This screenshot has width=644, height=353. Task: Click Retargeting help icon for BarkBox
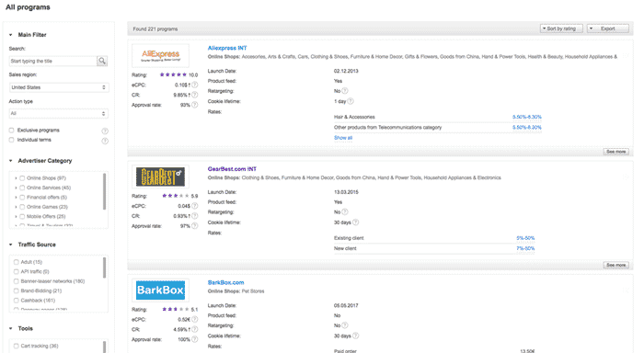(x=345, y=325)
